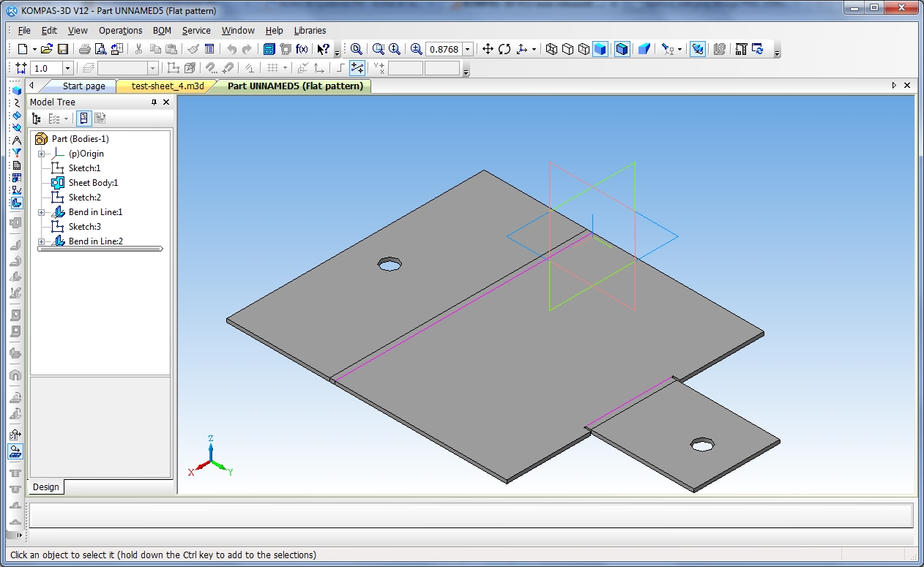Click the Undo arrow icon
Image resolution: width=924 pixels, height=567 pixels.
coord(231,49)
